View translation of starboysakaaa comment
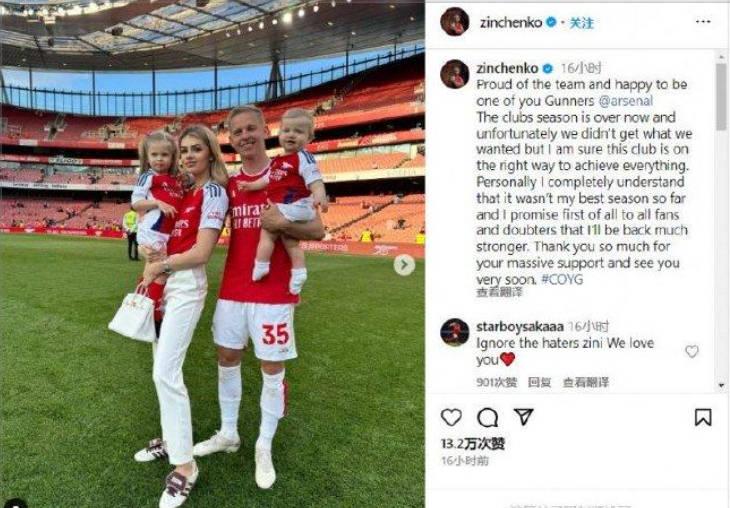This screenshot has height=508, width=730. pos(585,382)
